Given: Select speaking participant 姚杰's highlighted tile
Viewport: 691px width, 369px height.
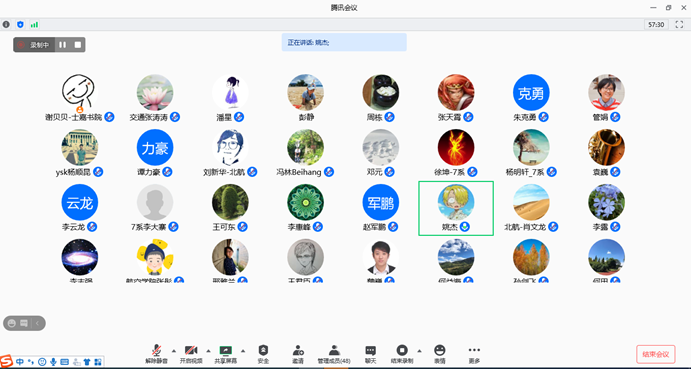Looking at the screenshot, I should pyautogui.click(x=456, y=208).
